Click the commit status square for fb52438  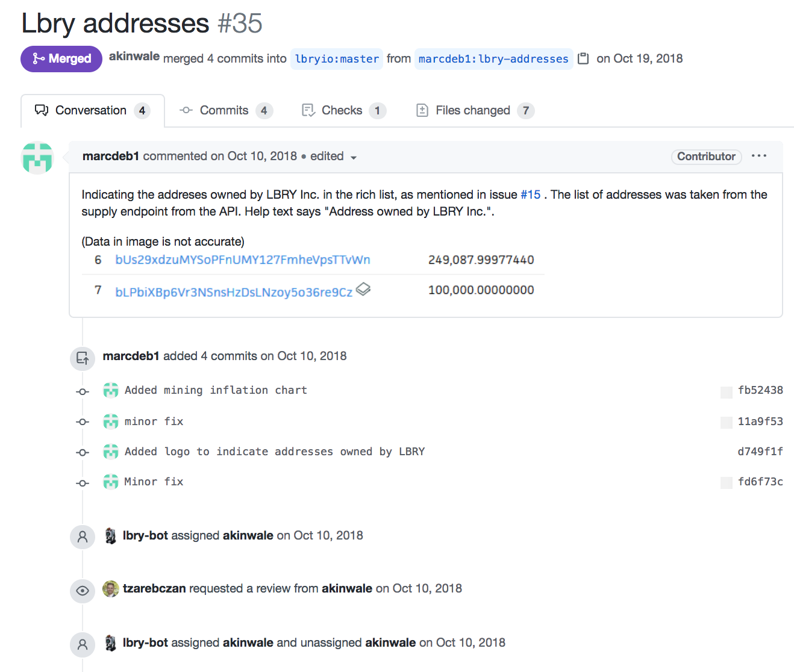pos(726,392)
